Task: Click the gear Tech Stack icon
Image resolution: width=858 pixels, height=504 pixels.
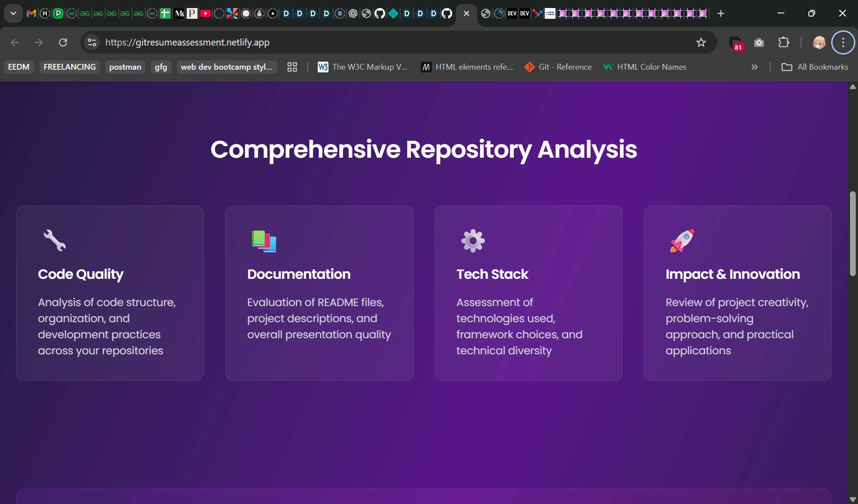Action: point(473,241)
